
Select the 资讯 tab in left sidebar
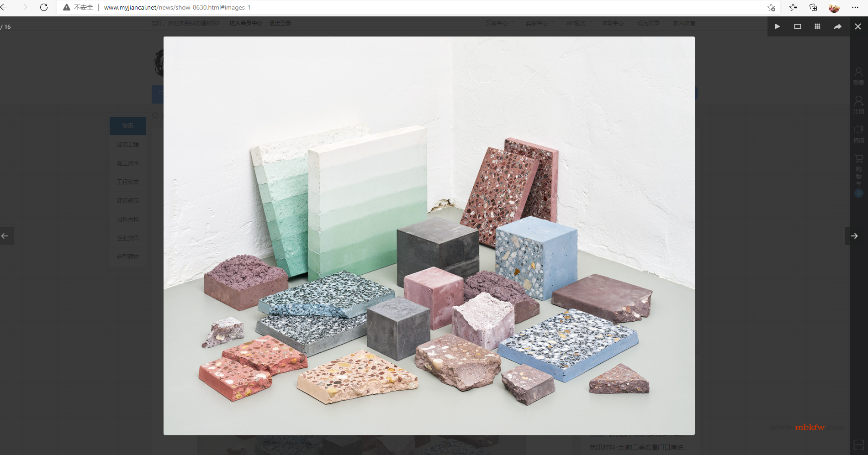tap(128, 126)
